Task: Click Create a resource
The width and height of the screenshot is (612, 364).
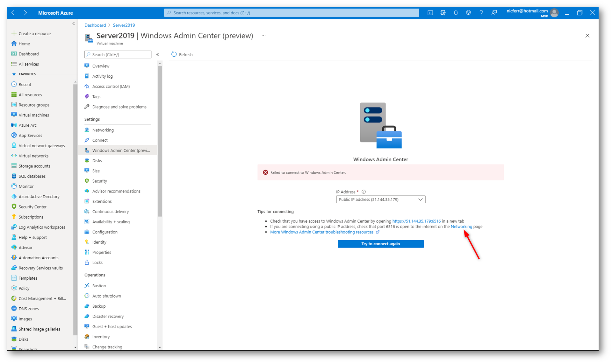Action: point(31,33)
